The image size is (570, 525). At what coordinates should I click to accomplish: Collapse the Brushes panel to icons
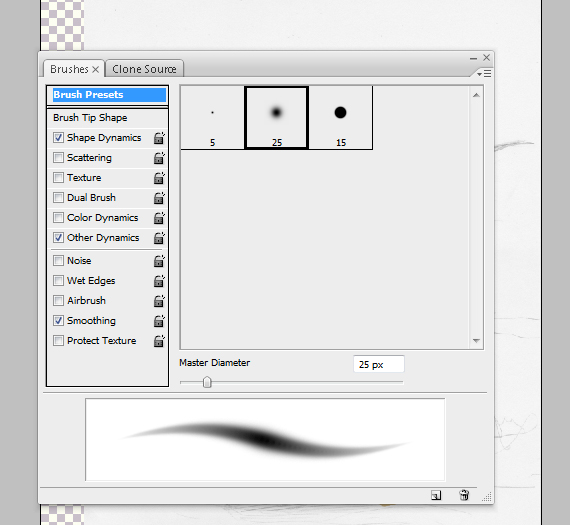coord(473,58)
